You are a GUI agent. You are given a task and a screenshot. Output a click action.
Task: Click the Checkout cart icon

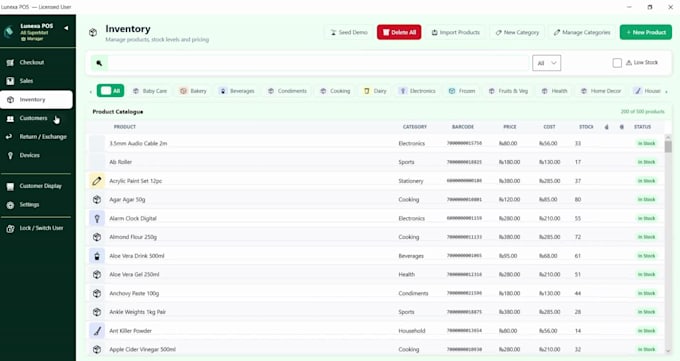pos(10,62)
